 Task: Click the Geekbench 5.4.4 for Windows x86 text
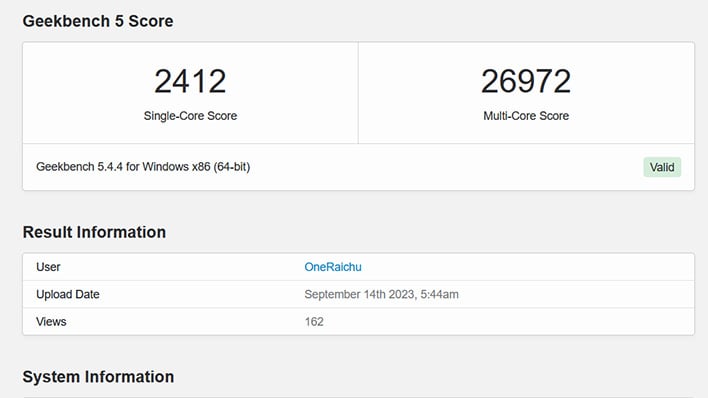pyautogui.click(x=123, y=167)
